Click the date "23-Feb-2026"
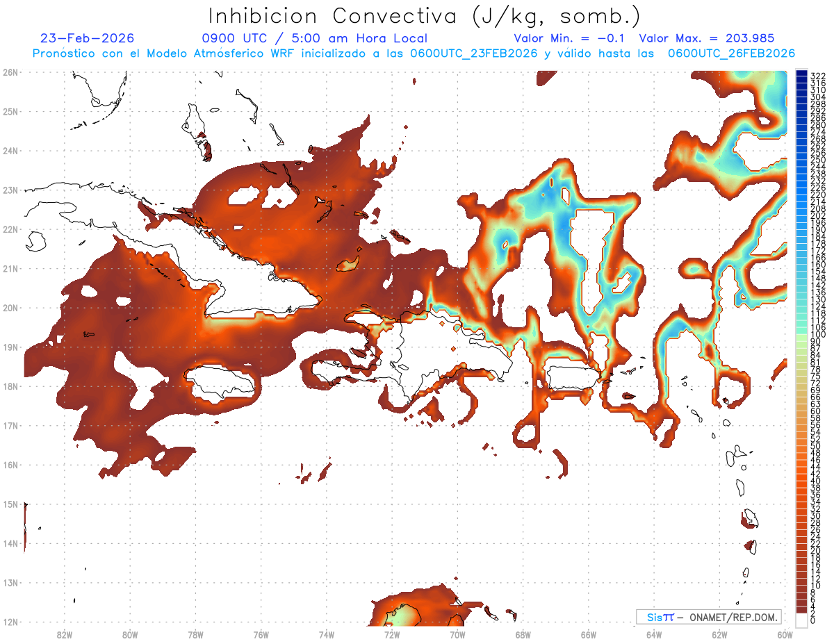Viewport: 834px width, 644px height. (x=88, y=38)
